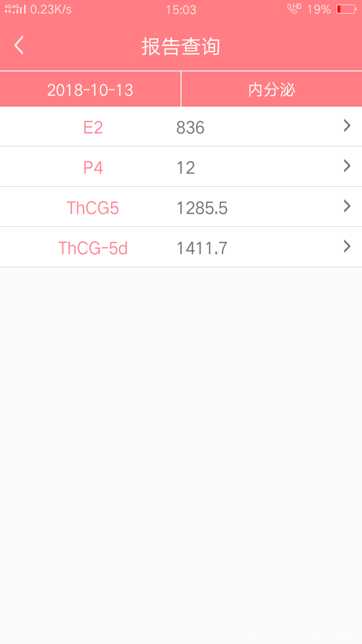Tap the HD call icon
The width and height of the screenshot is (362, 644).
coord(294,8)
